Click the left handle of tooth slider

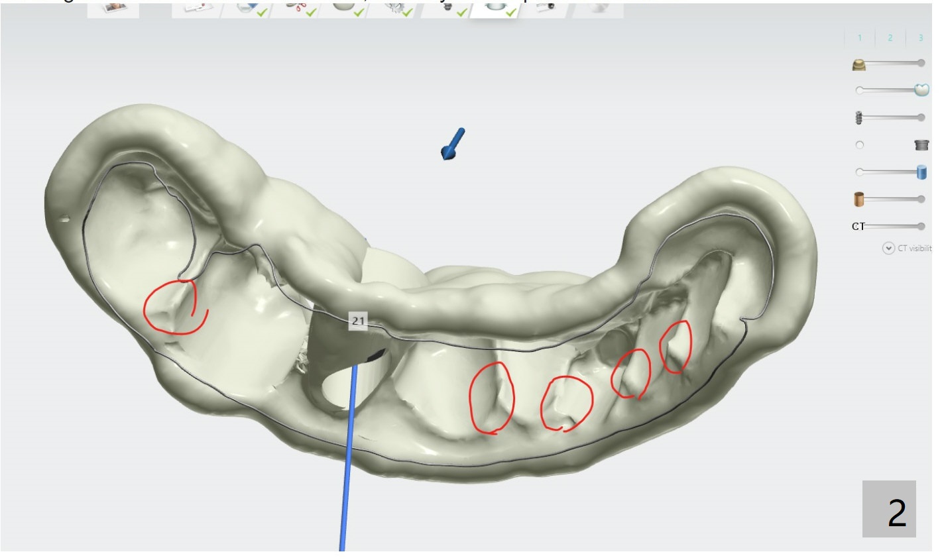(x=860, y=90)
